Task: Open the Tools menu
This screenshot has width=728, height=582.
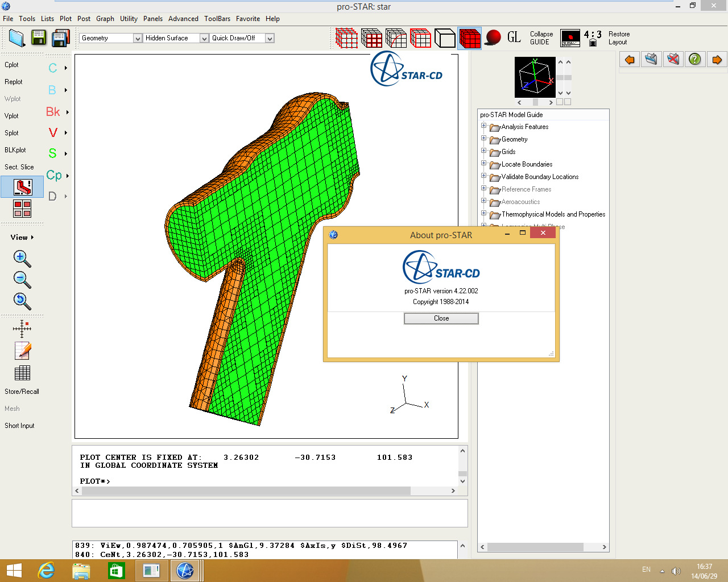Action: click(x=27, y=19)
